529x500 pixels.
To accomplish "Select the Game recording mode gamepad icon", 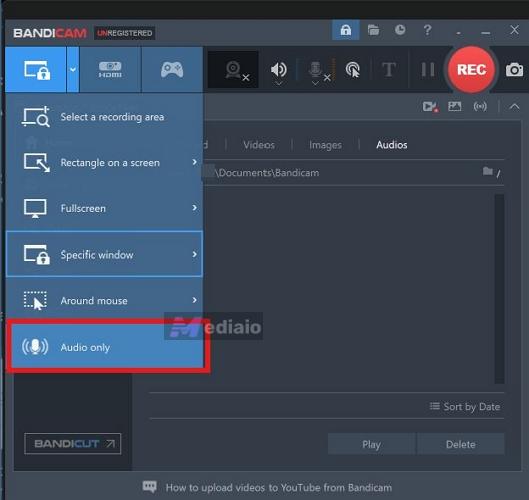I will pyautogui.click(x=172, y=70).
